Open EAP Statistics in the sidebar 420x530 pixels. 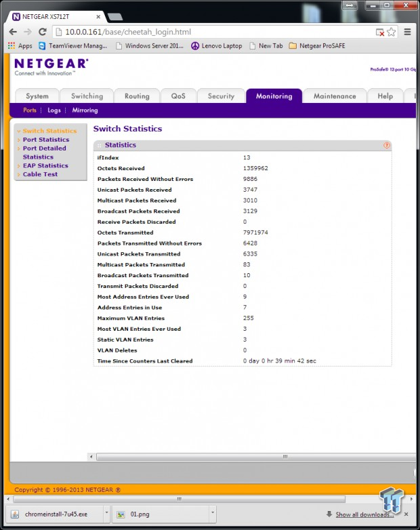click(45, 165)
